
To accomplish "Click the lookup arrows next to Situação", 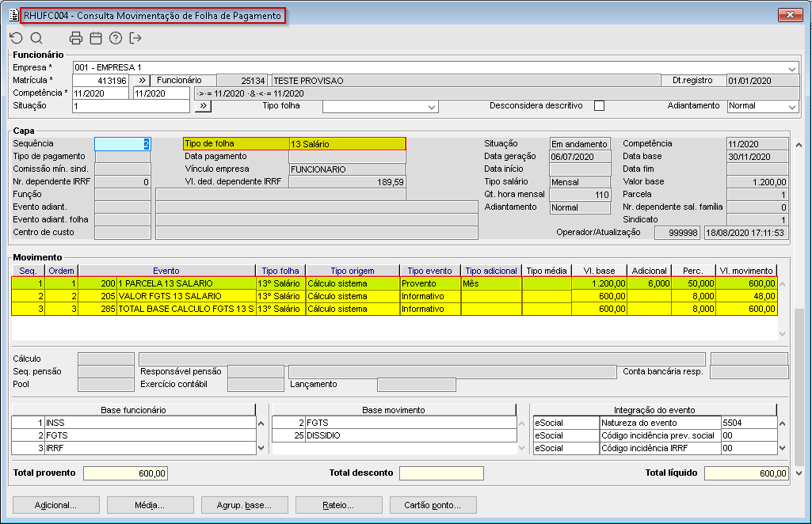I will 202,106.
